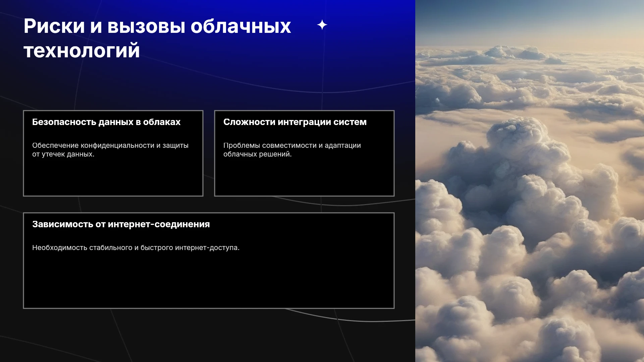The height and width of the screenshot is (362, 644).
Task: Click the word 'Риски' in the title
Action: pos(54,26)
